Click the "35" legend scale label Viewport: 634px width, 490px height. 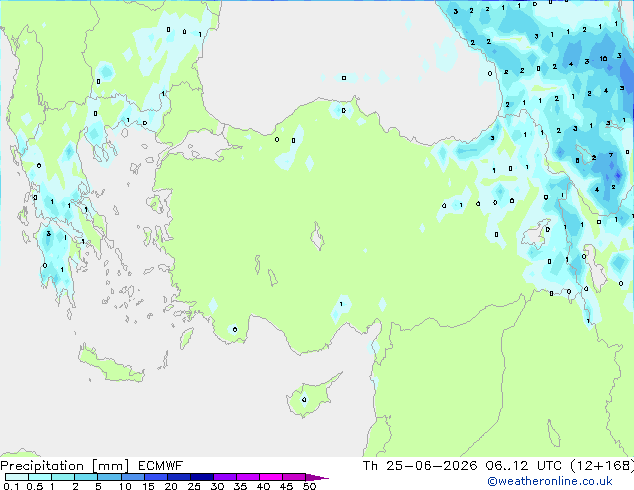240,486
